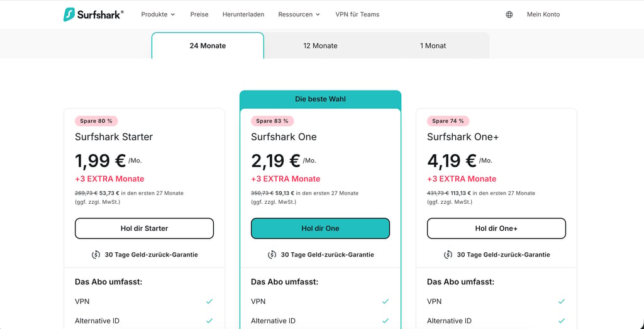
Task: Click Alternative ID row in One+ card
Action: 496,321
